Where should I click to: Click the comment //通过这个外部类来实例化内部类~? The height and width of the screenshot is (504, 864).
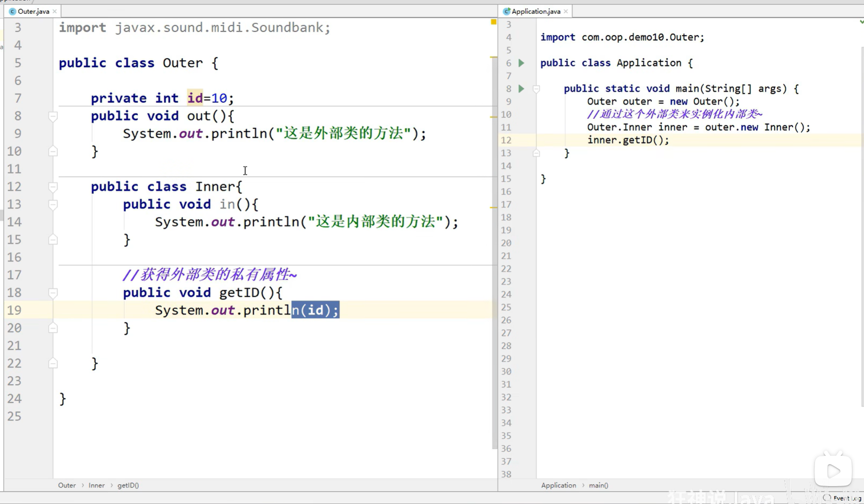tap(675, 114)
